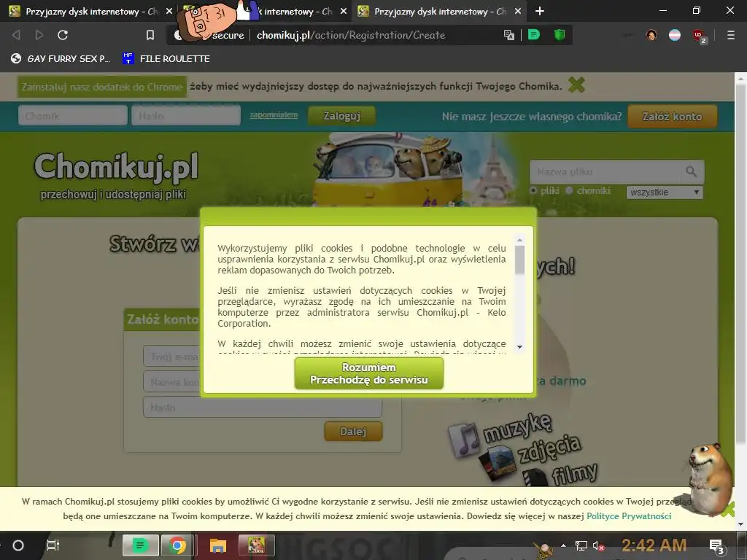Viewport: 747px width, 560px height.
Task: Click Zainstaluj nasz dodatek do Chrome button
Action: [x=102, y=87]
